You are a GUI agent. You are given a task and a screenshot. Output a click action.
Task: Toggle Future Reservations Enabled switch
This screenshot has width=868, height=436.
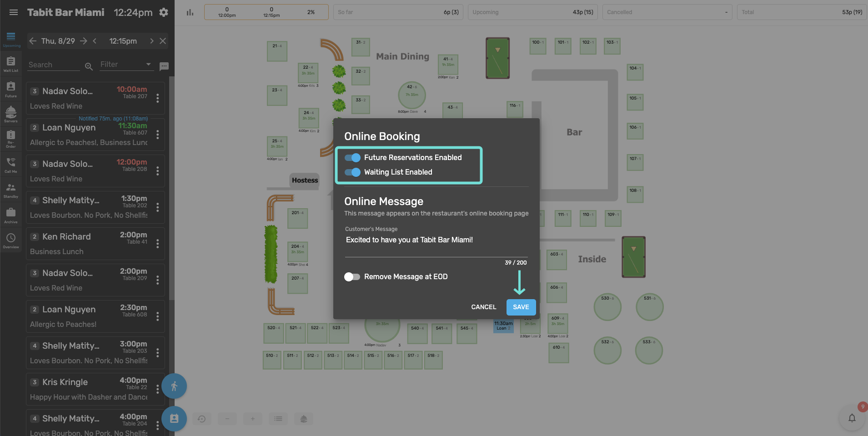(352, 158)
